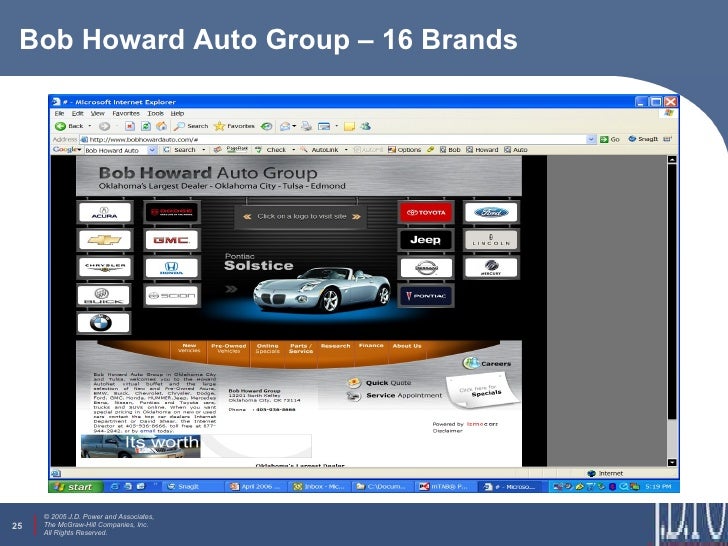This screenshot has height=546, width=728.
Task: Open the Chevrolet bowtie logo
Action: click(x=104, y=240)
